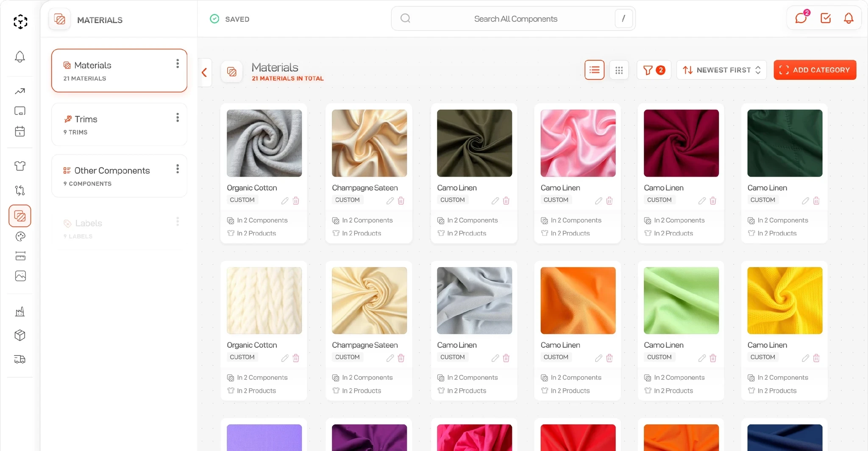868x451 pixels.
Task: Open the pink satin Camo Linen thumbnail
Action: click(x=578, y=143)
